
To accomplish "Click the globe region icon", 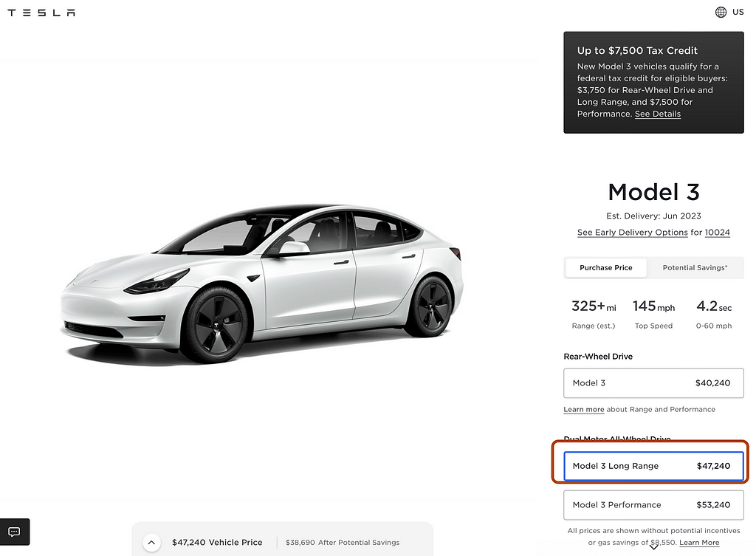I will point(721,13).
